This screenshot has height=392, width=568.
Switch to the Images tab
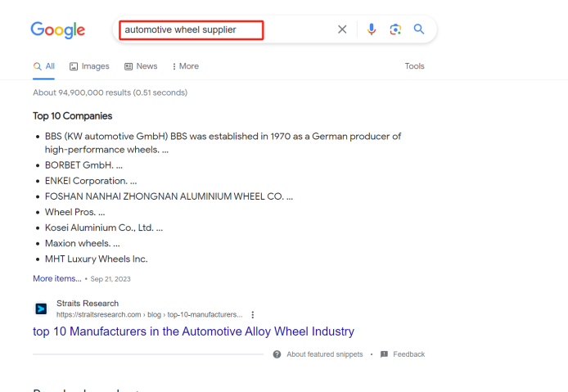(x=89, y=66)
